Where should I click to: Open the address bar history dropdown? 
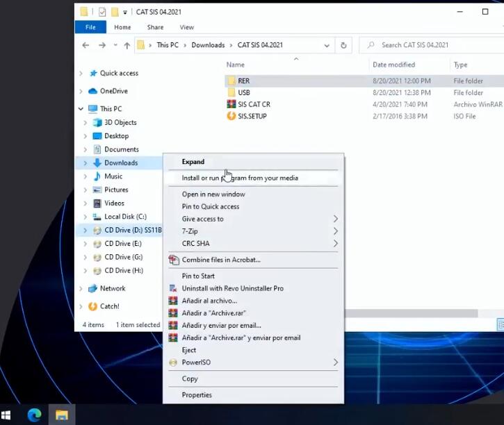coord(327,46)
